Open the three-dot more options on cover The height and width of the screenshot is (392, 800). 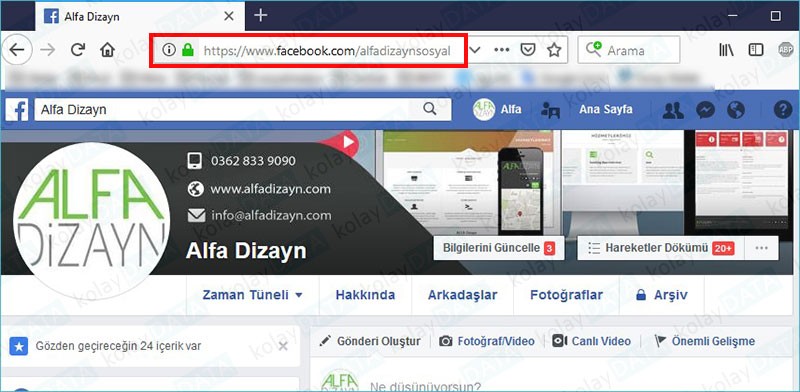coord(762,248)
